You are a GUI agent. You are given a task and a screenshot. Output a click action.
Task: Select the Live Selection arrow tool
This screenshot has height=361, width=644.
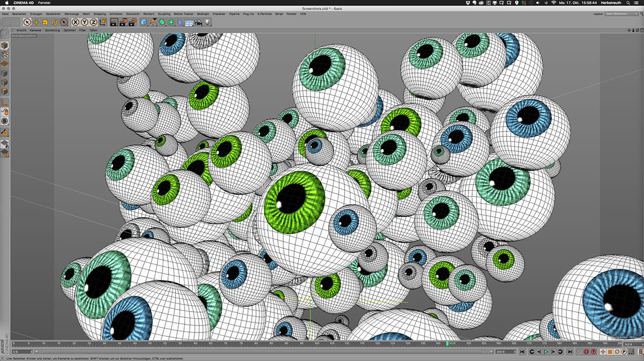pyautogui.click(x=27, y=22)
